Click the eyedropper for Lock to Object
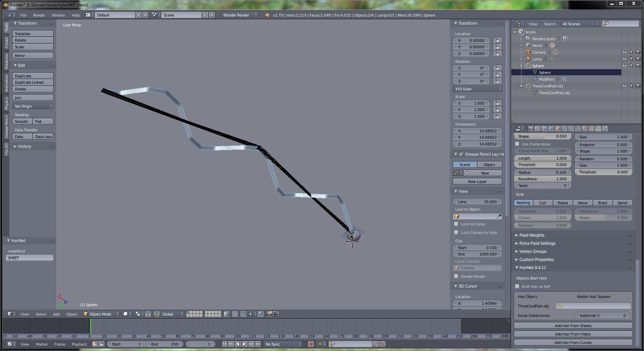This screenshot has width=644, height=351. coord(499,216)
